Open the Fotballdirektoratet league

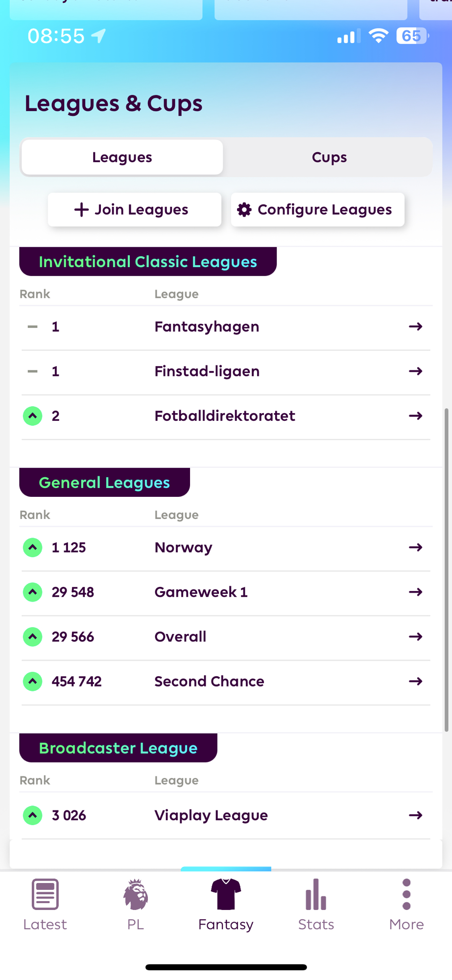225,416
